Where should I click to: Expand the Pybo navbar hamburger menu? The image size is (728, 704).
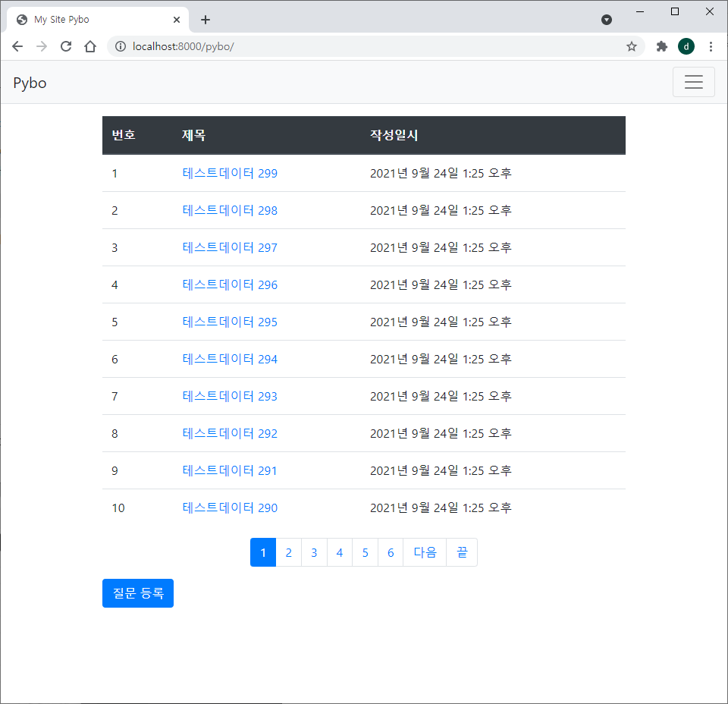tap(693, 82)
